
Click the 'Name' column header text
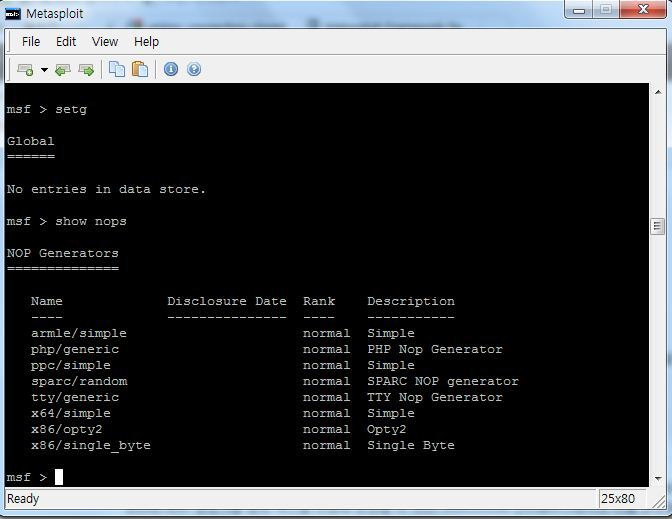tap(46, 301)
